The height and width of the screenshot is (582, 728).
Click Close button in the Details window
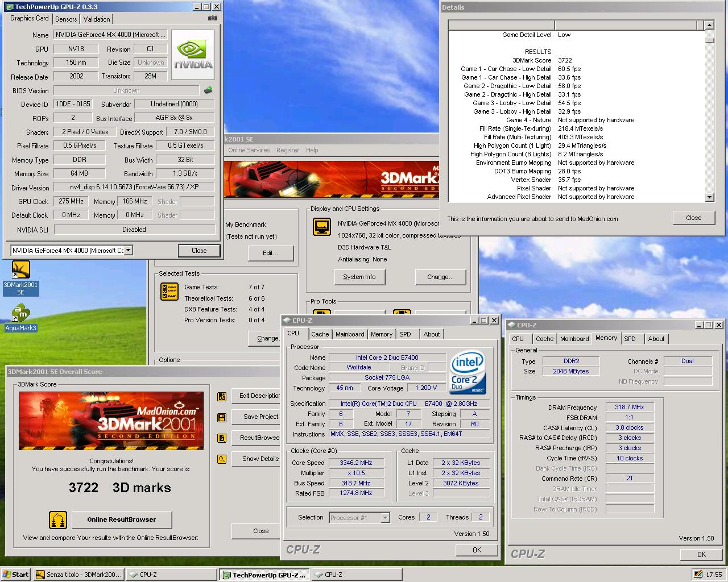694,218
